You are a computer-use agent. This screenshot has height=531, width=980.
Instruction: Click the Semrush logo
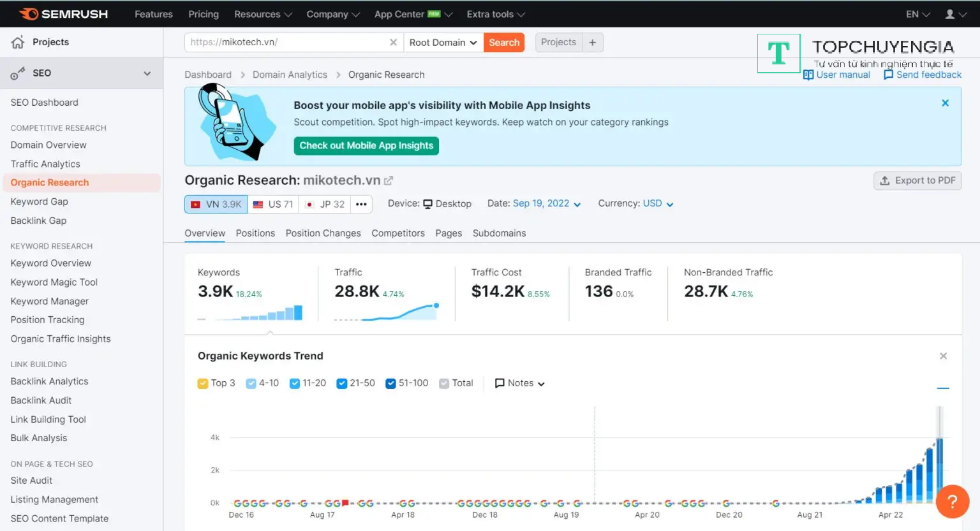[63, 14]
